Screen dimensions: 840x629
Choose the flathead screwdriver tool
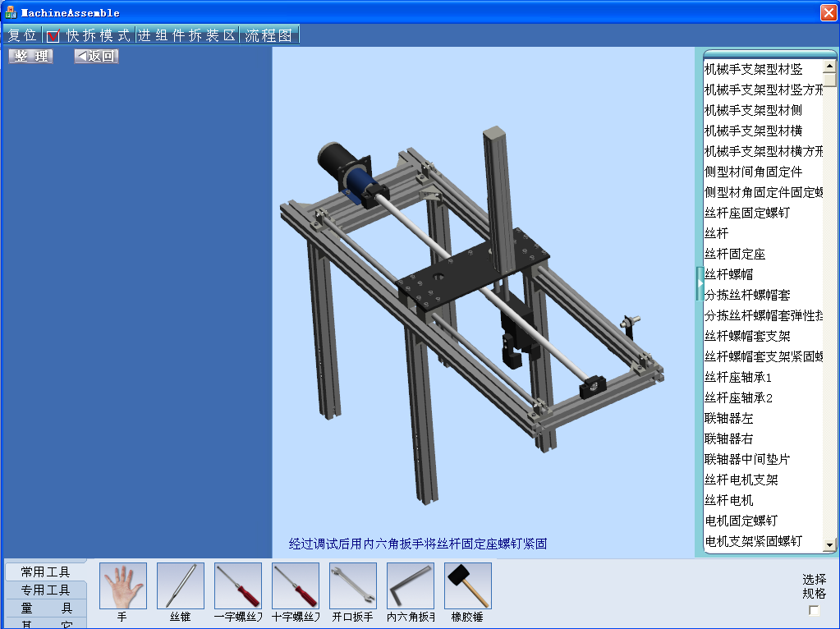[237, 586]
